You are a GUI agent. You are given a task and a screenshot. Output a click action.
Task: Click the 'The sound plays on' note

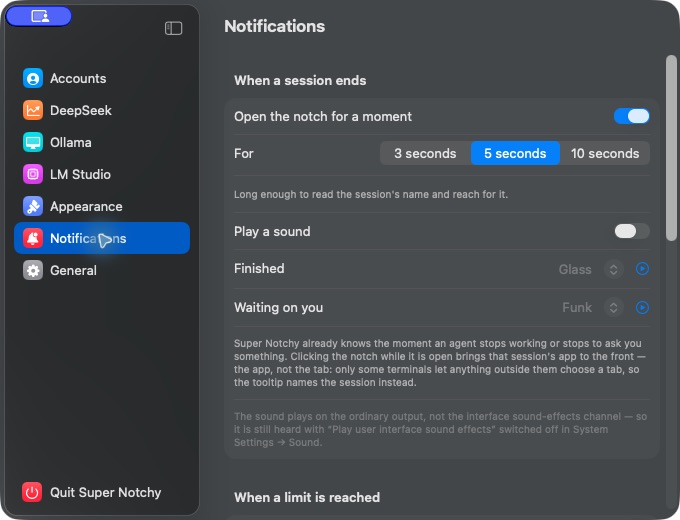(440, 429)
